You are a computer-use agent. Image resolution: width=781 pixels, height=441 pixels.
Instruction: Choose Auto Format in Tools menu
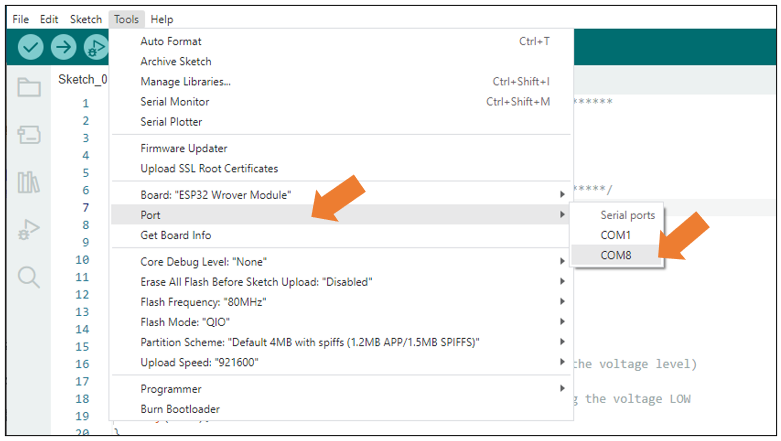point(342,41)
